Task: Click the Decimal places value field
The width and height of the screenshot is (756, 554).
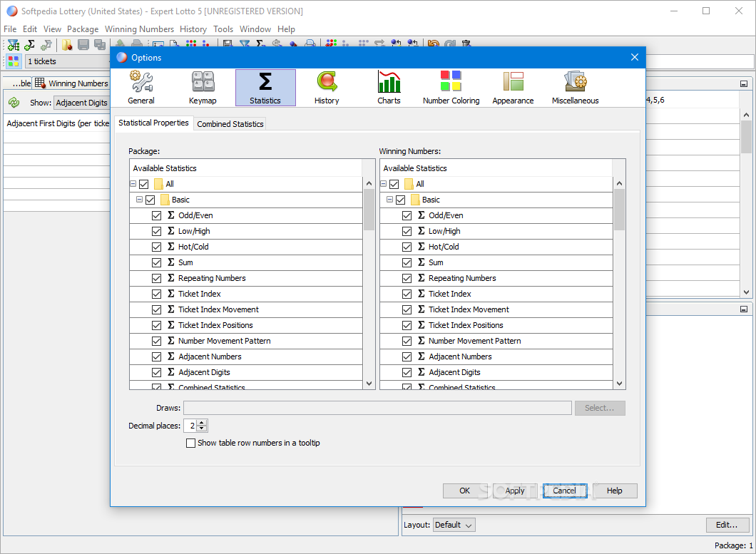Action: (191, 426)
